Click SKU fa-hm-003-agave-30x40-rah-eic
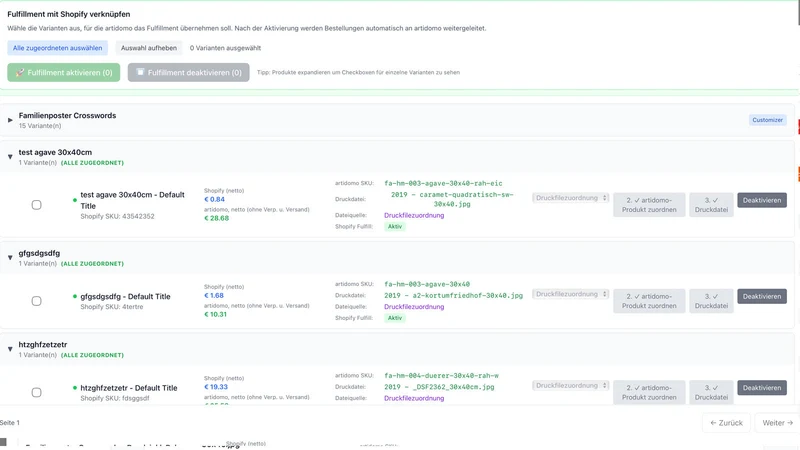 pos(443,183)
